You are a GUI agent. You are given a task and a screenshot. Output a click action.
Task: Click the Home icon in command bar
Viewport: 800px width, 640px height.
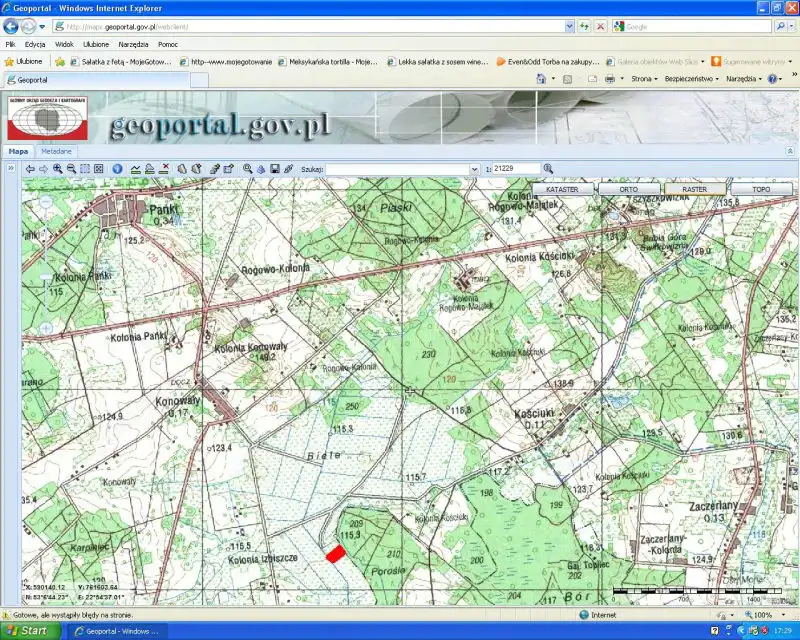[x=541, y=79]
